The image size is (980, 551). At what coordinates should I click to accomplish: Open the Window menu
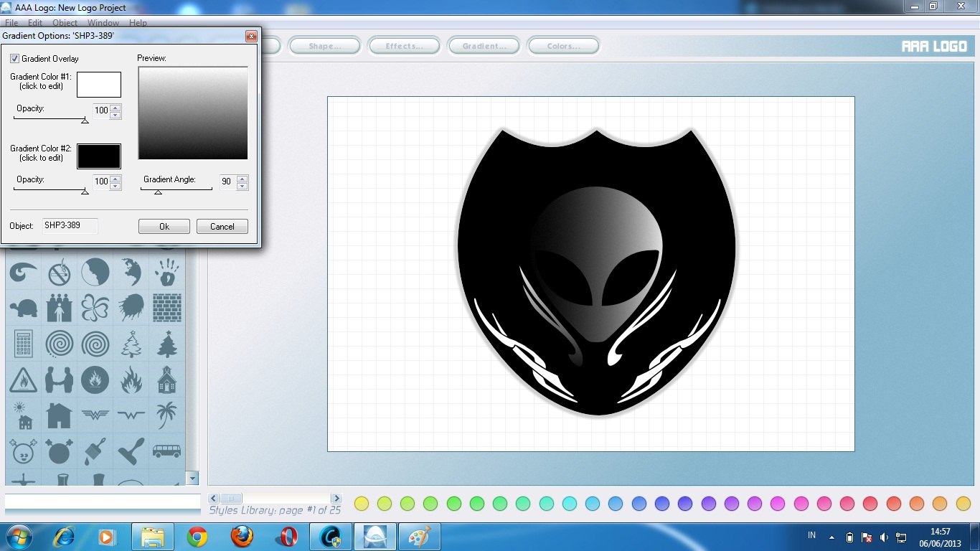coord(103,23)
